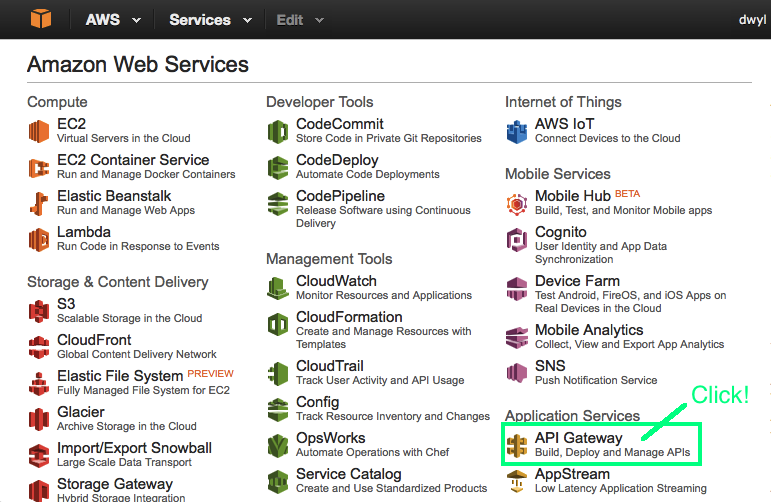The width and height of the screenshot is (771, 502).
Task: Open the Service Catalog icon
Action: 278,481
